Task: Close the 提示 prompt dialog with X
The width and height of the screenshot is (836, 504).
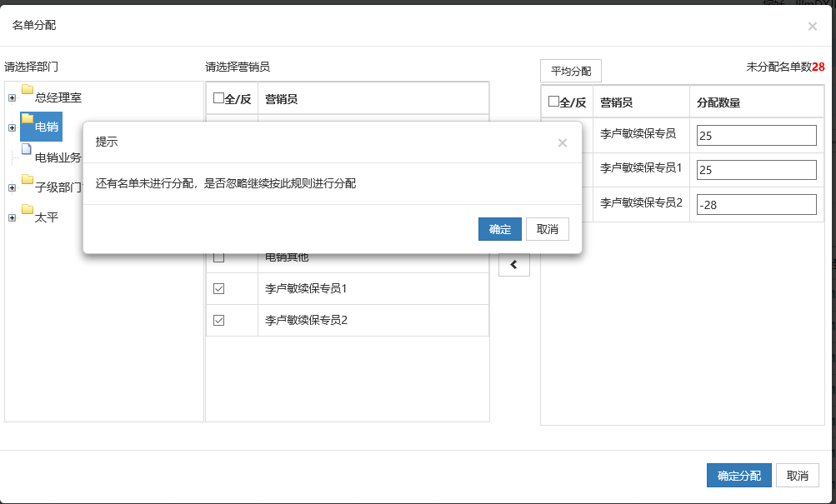Action: point(563,142)
